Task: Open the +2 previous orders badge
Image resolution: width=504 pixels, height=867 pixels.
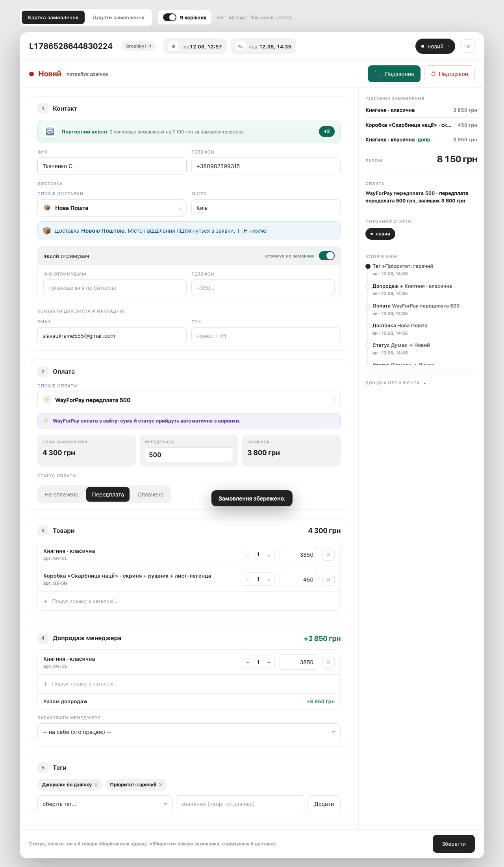Action: 327,132
